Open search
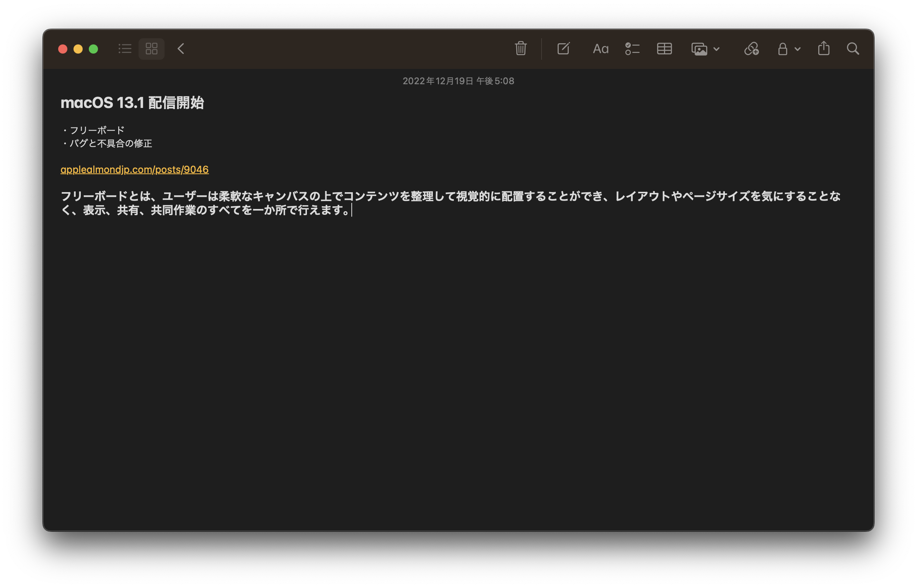This screenshot has width=917, height=588. click(x=853, y=49)
